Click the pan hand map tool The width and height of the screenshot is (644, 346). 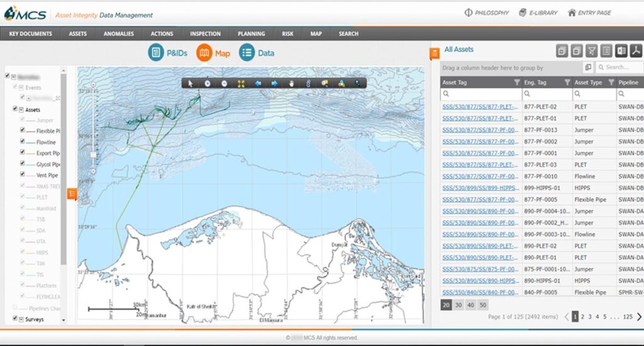coord(292,83)
